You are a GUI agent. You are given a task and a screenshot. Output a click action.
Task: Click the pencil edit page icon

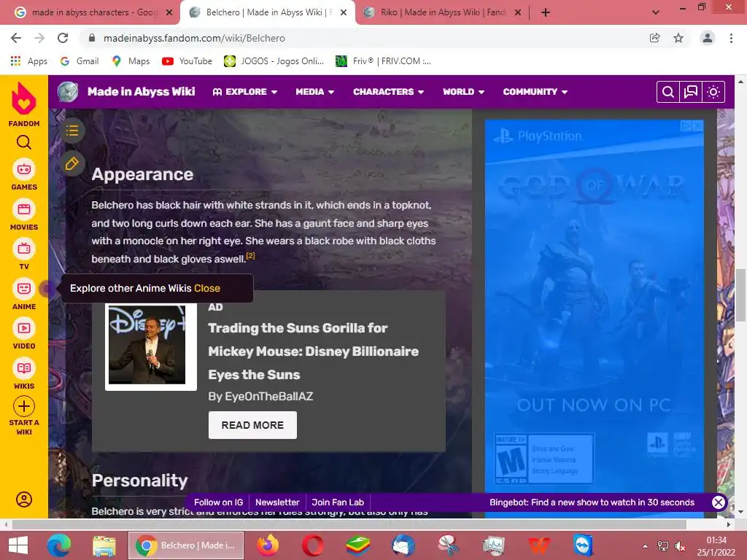[x=72, y=164]
